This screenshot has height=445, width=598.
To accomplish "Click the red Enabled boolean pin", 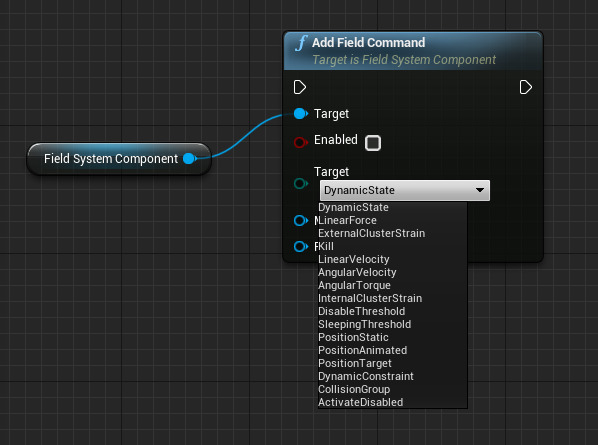I will click(301, 142).
